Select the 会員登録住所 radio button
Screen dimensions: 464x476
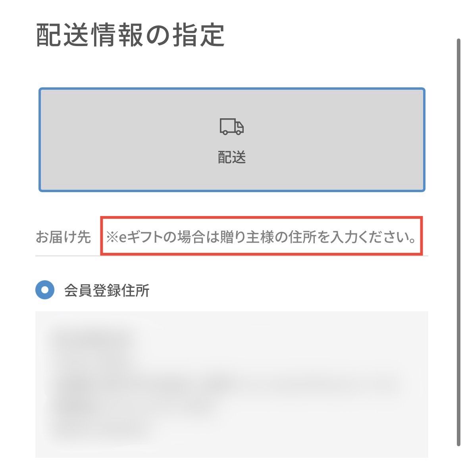click(45, 289)
